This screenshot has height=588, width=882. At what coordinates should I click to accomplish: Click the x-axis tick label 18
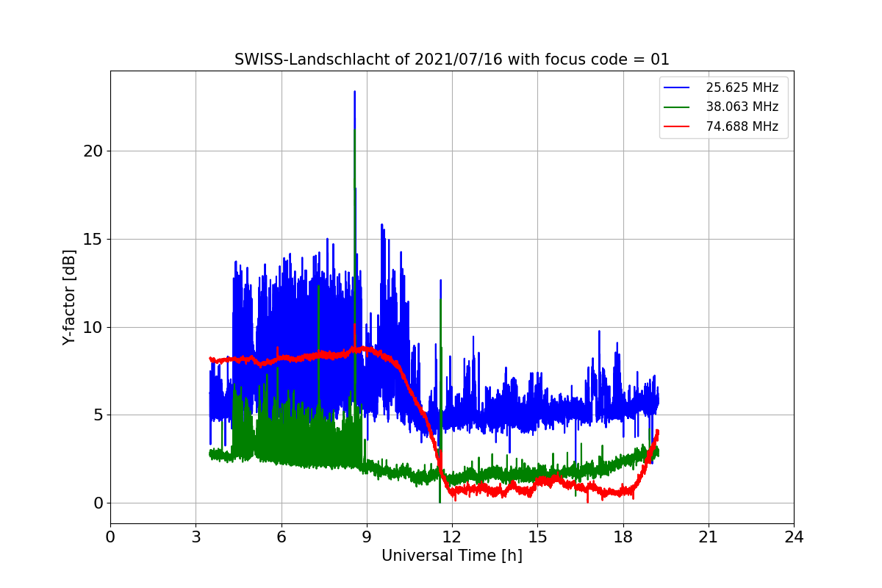[x=623, y=537]
